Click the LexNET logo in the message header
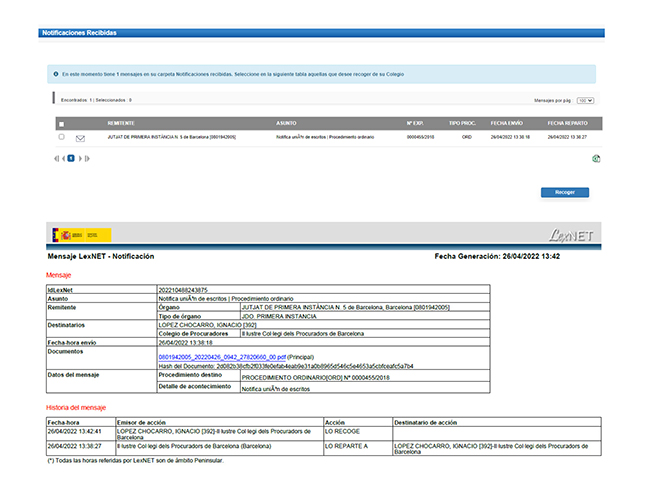657x500 pixels. coord(571,236)
